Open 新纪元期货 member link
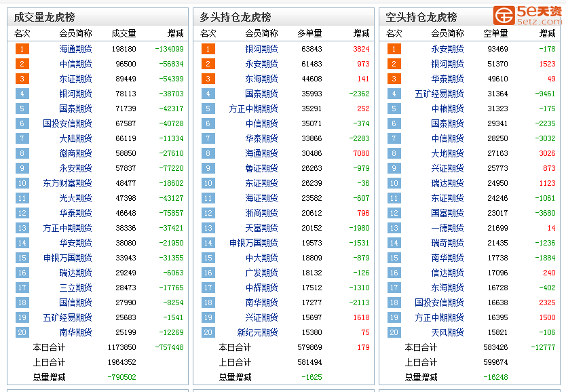This screenshot has height=392, width=566. click(x=257, y=332)
